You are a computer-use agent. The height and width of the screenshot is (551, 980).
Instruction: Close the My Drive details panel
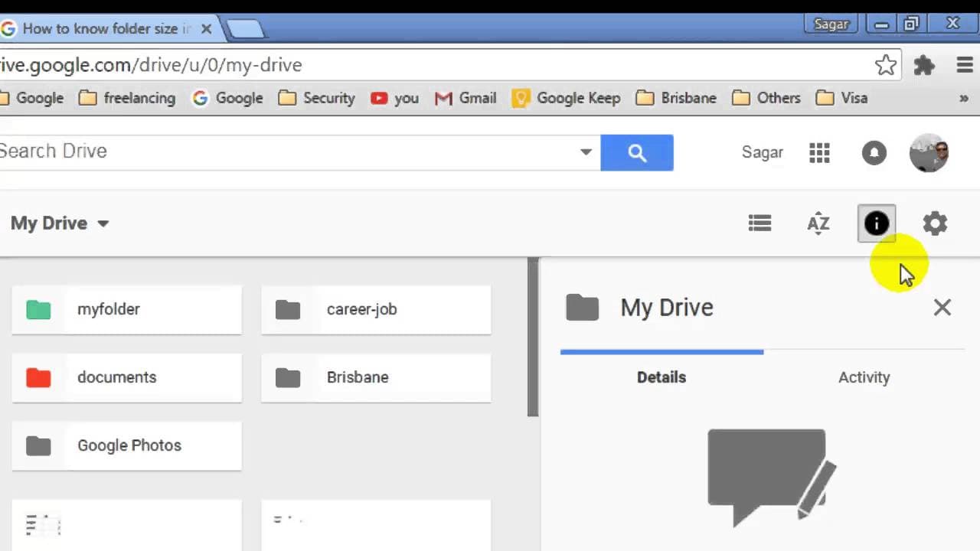(942, 308)
